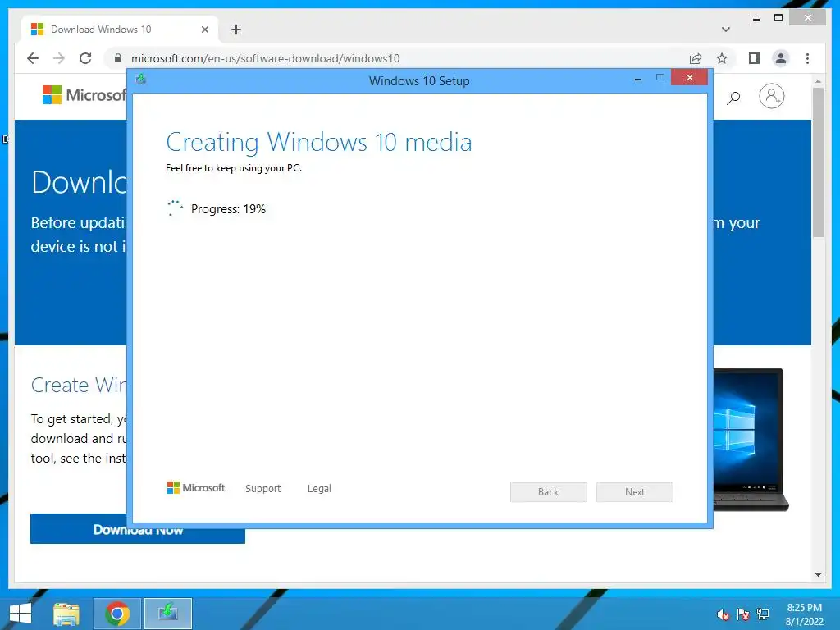
Task: Reload the Microsoft download page
Action: 85,58
